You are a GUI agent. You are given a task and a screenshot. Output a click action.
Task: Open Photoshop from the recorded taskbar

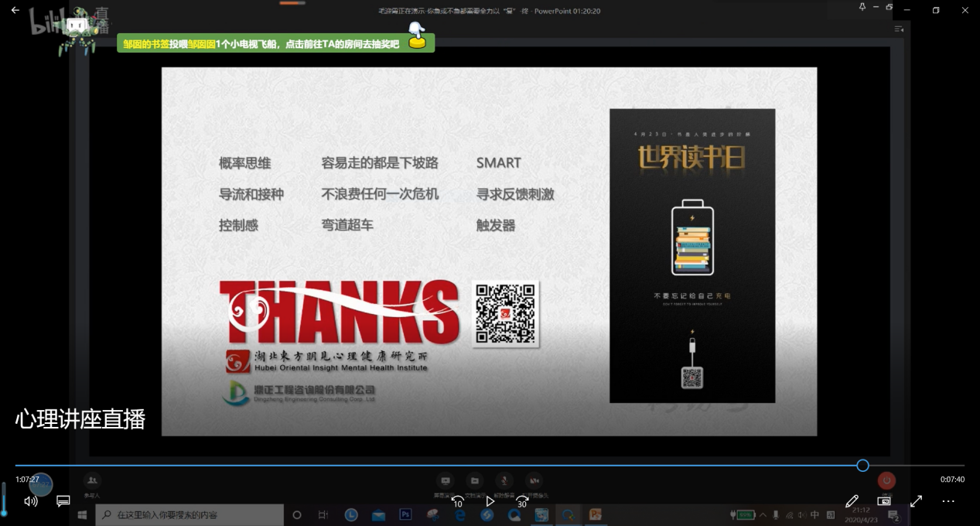tap(405, 514)
